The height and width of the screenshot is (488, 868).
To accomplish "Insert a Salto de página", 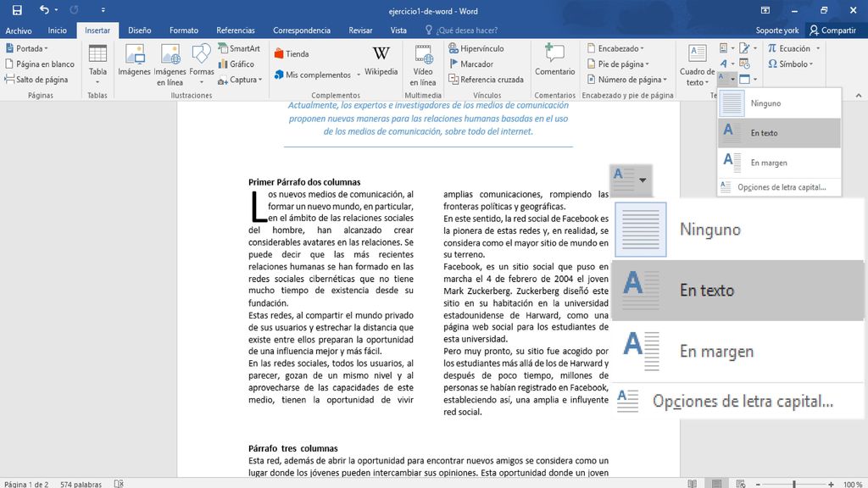I will pyautogui.click(x=36, y=79).
